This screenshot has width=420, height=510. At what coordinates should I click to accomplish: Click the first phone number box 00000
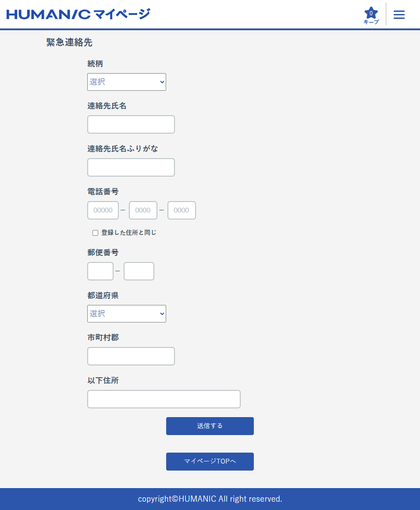click(103, 210)
